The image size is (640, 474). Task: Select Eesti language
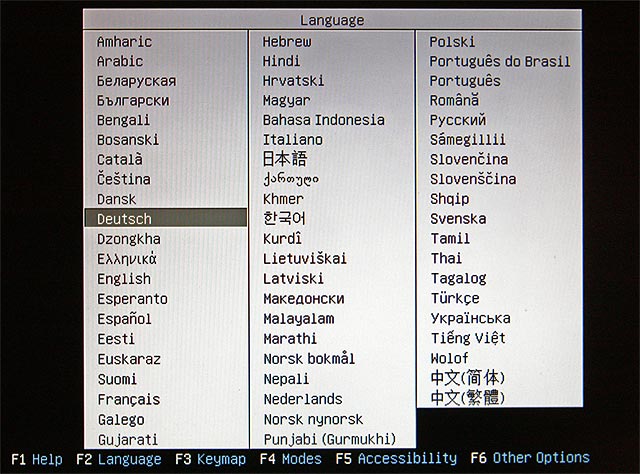click(x=116, y=339)
